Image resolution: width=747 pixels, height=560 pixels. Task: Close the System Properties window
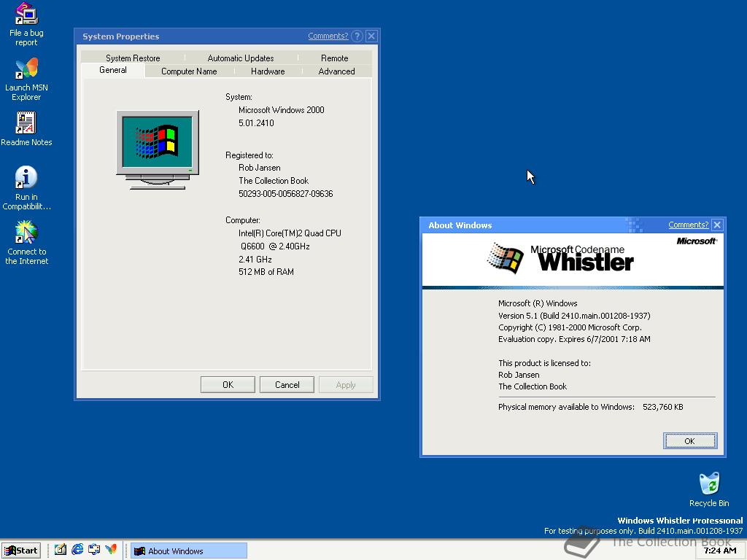[x=371, y=36]
